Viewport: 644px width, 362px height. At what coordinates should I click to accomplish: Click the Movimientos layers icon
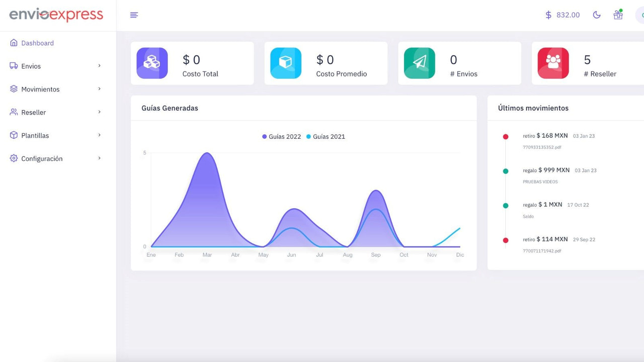point(14,89)
